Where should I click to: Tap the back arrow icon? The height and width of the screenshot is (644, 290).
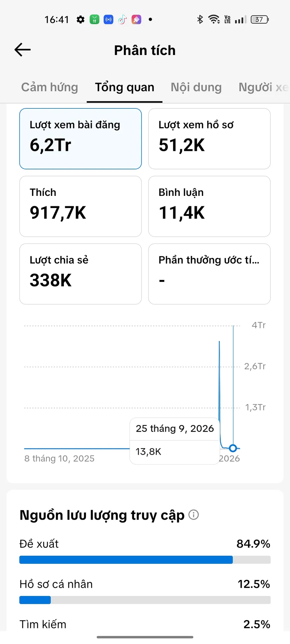(x=22, y=50)
